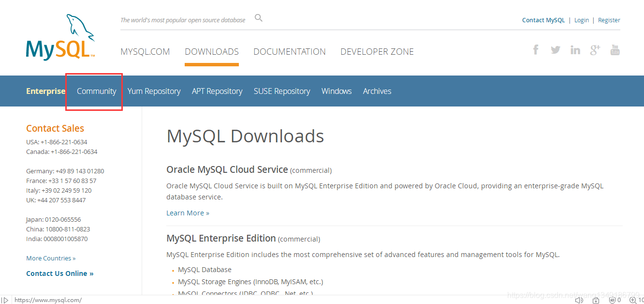Open the AD blocker shield icon
Image resolution: width=644 pixels, height=304 pixels.
(x=612, y=300)
